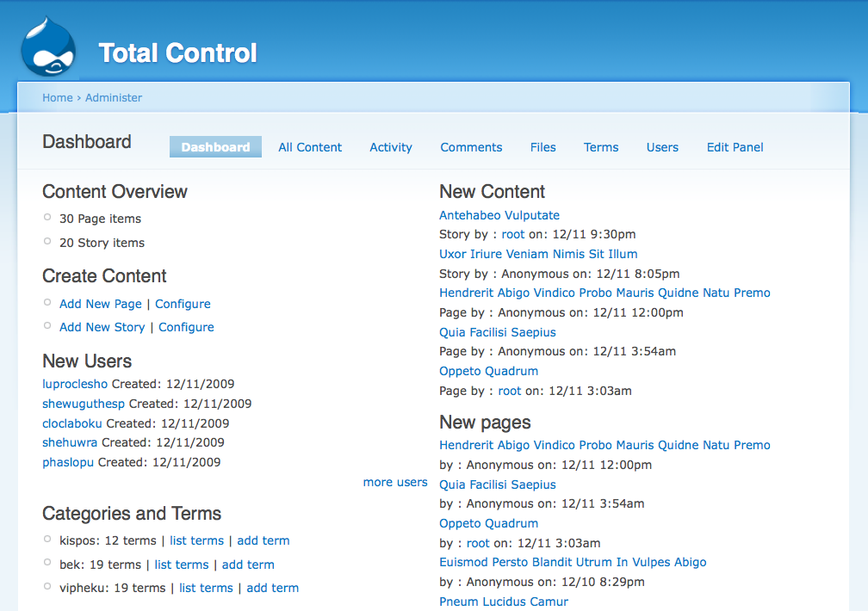This screenshot has width=868, height=611.
Task: Click the bullet icon beside kispos terms row
Action: click(47, 540)
